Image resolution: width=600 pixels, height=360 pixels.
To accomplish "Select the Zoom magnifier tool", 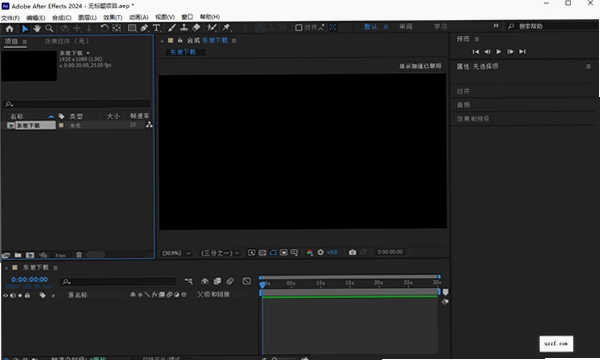I will (49, 28).
